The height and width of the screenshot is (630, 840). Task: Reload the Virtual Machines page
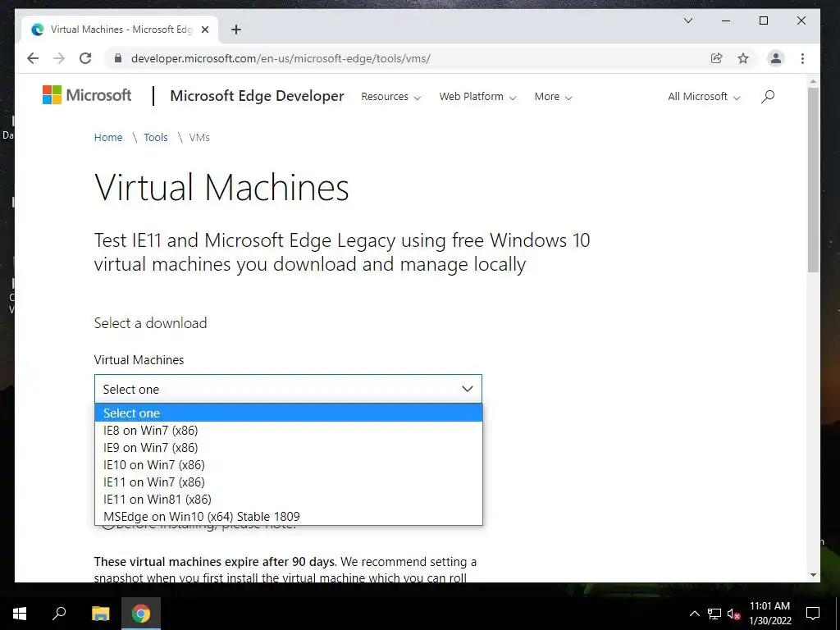(85, 58)
